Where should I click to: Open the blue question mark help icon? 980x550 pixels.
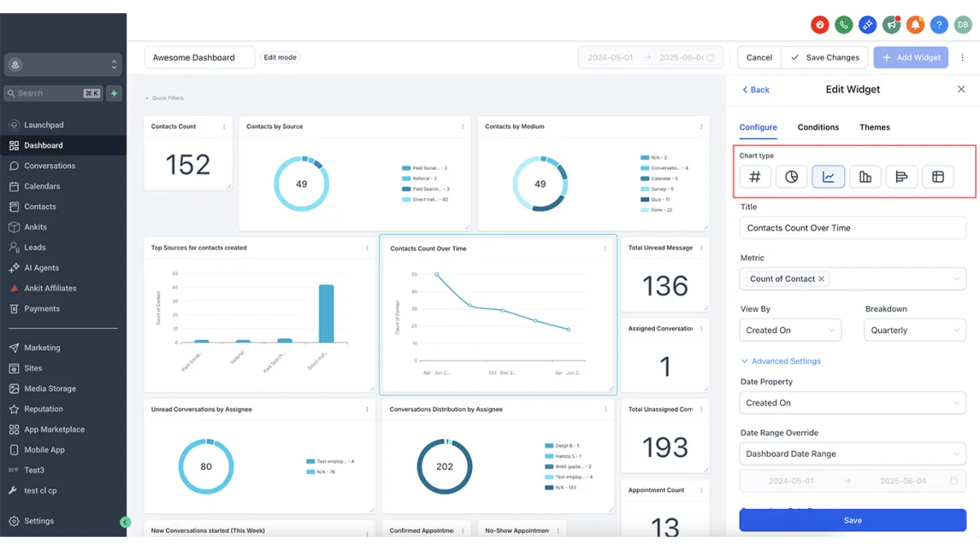pyautogui.click(x=939, y=24)
